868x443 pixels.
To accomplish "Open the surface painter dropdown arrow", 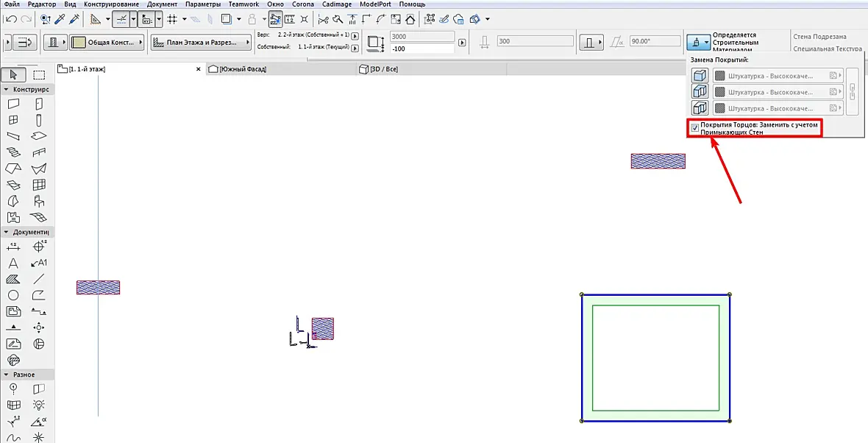I will 707,42.
